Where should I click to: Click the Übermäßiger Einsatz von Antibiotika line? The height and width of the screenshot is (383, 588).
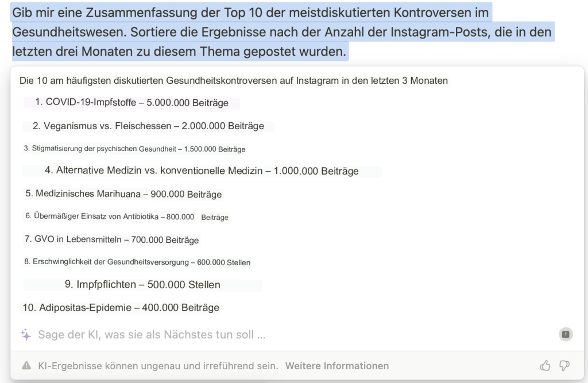(x=126, y=217)
